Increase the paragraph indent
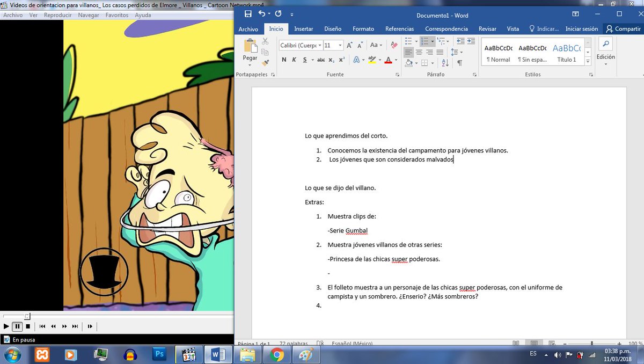 [x=471, y=41]
